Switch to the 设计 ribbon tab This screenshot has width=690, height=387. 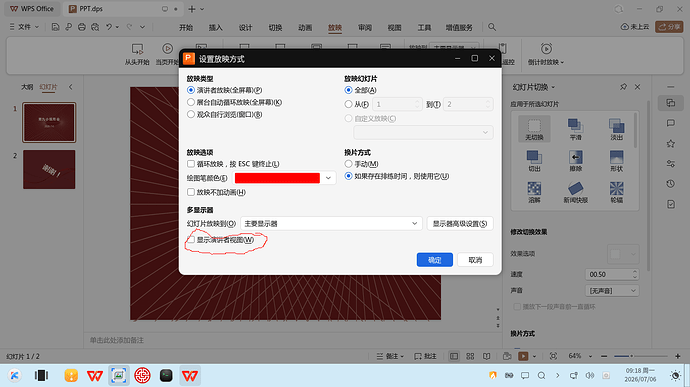click(246, 27)
